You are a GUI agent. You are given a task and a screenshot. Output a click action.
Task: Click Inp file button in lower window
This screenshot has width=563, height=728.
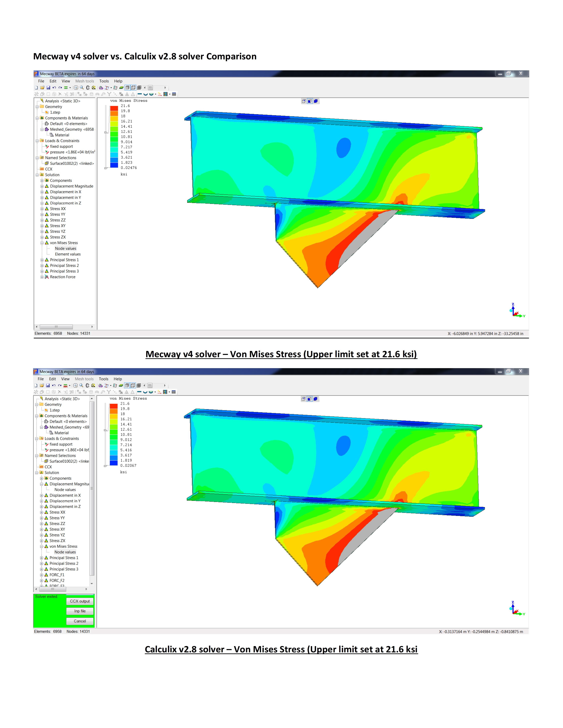point(80,611)
